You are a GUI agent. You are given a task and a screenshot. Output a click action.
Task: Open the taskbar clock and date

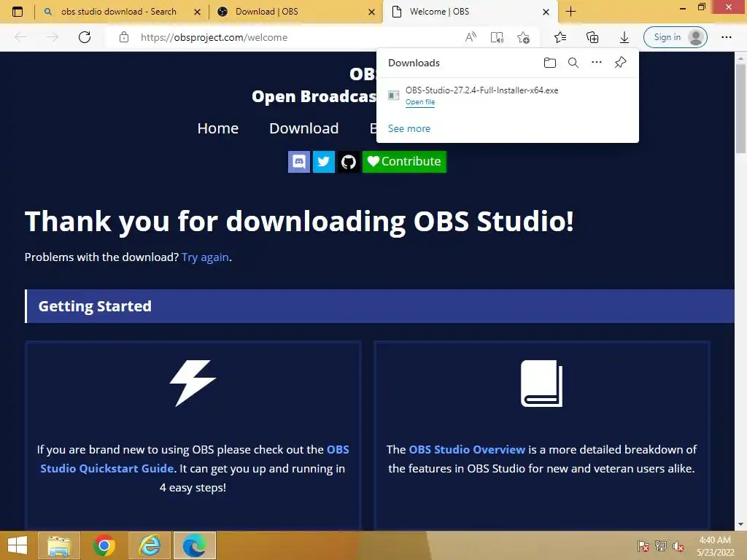[x=715, y=546]
